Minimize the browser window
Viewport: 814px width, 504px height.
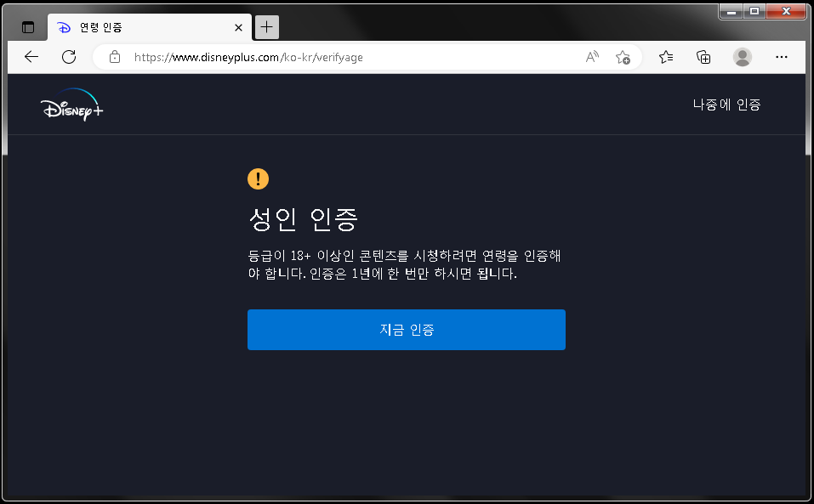coord(731,11)
